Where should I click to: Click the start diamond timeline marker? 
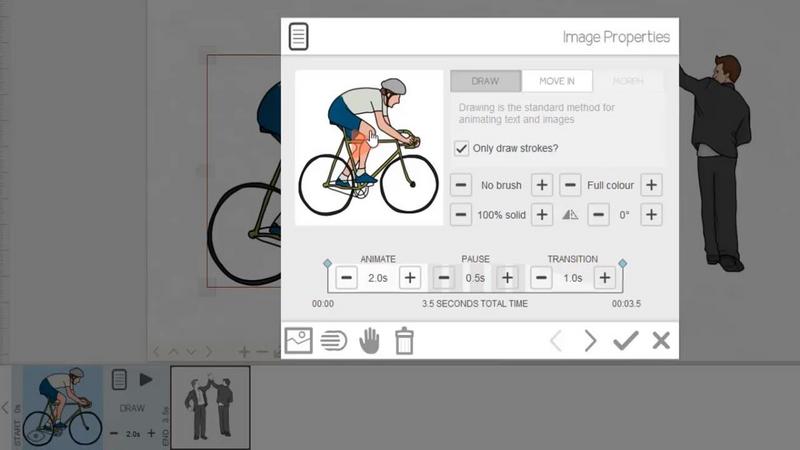coord(328,263)
